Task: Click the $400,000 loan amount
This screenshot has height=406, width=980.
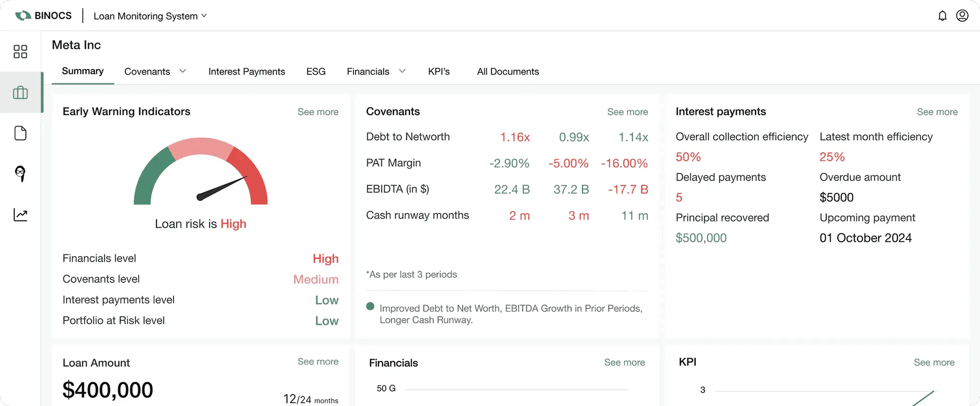Action: (x=108, y=390)
